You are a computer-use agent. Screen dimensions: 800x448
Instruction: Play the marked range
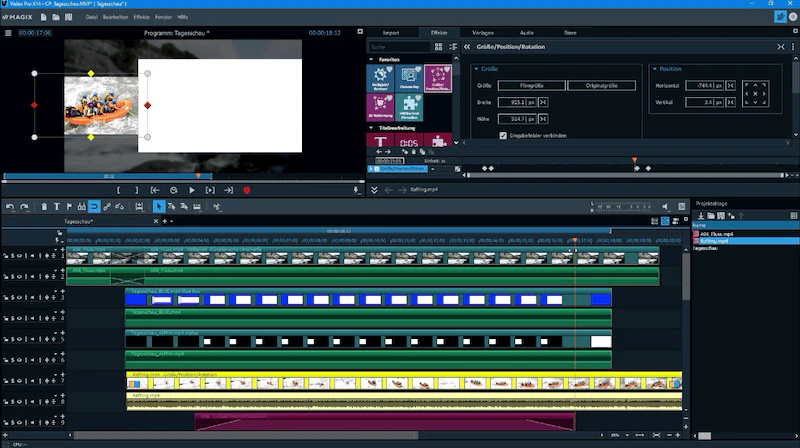(210, 190)
